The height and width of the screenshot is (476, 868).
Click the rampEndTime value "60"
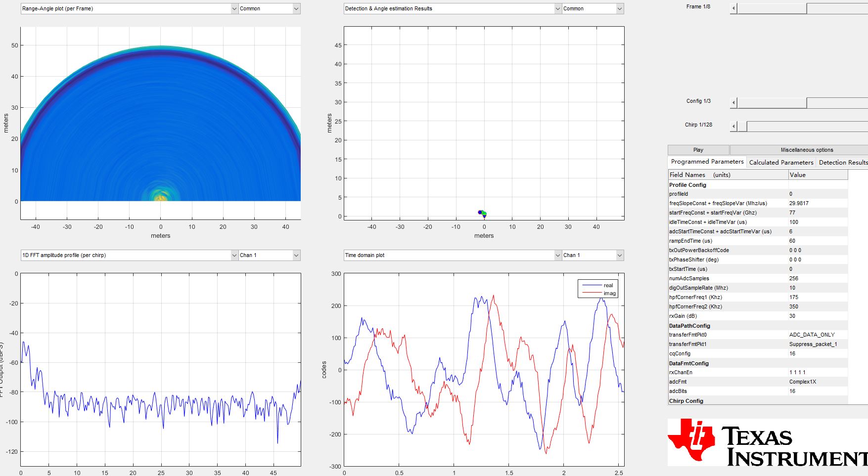(792, 241)
